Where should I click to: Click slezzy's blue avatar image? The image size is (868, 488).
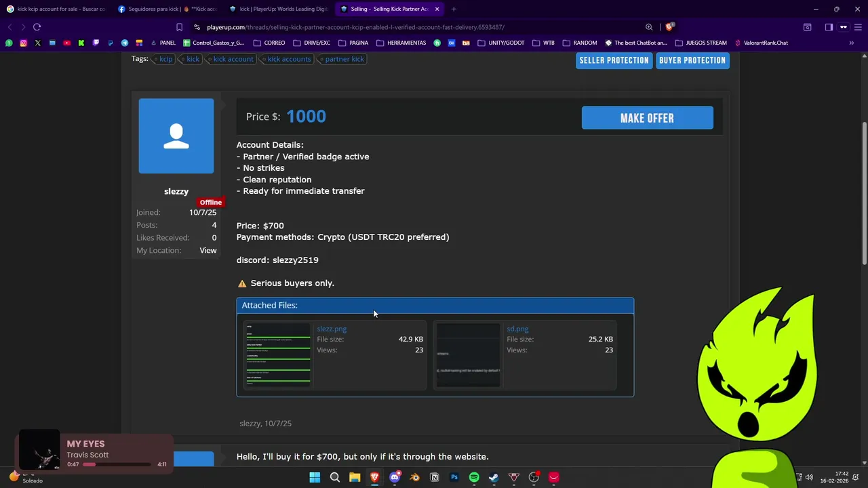click(x=176, y=136)
